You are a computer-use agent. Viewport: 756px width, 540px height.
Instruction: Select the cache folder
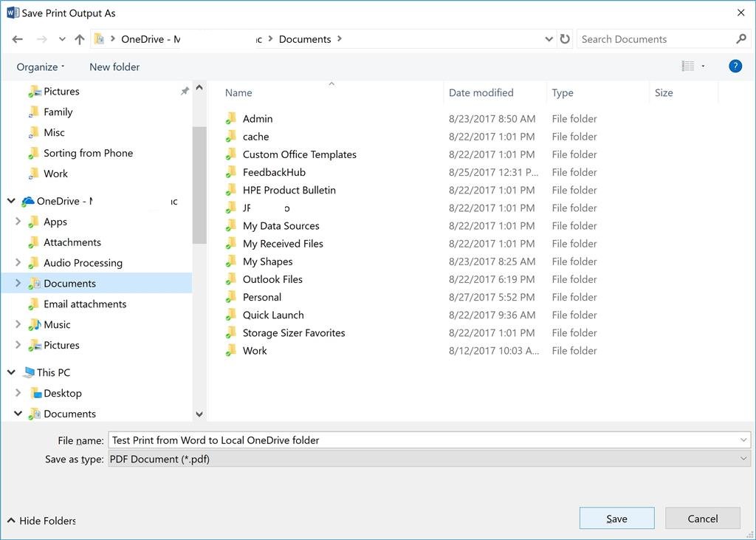255,137
